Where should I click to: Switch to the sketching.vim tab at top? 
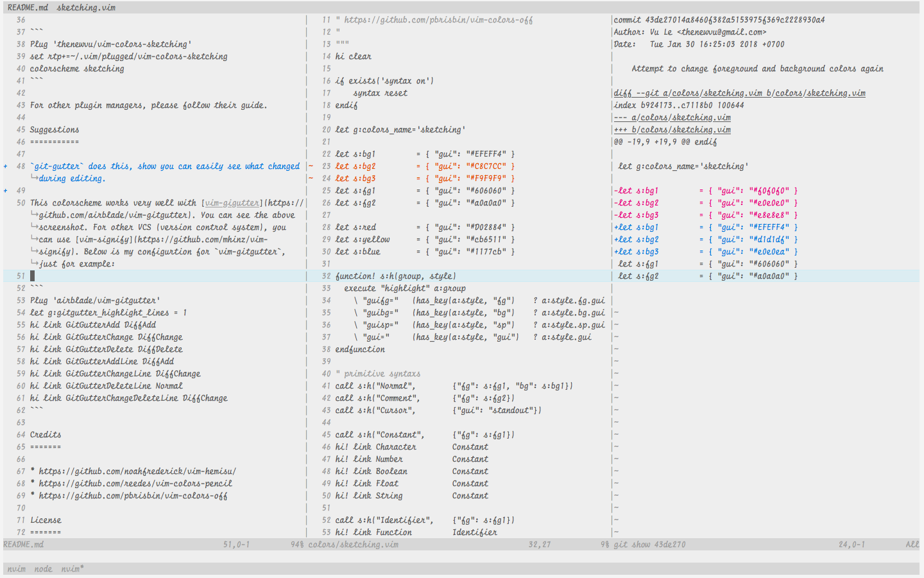pos(86,8)
